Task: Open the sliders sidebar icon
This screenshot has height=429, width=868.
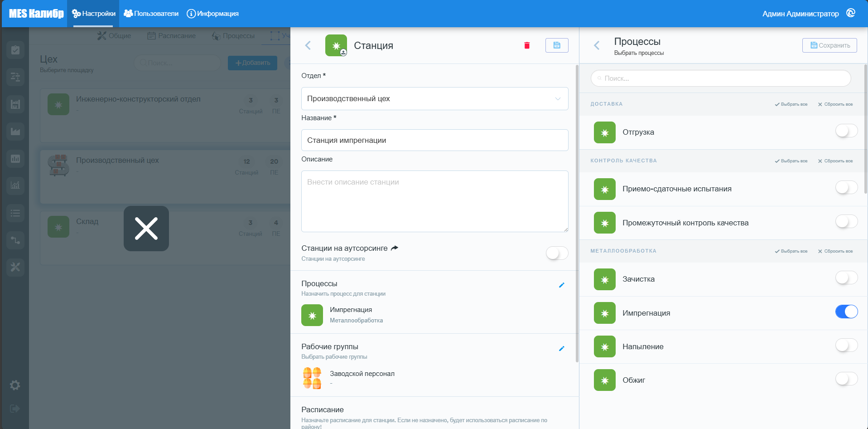Action: click(15, 77)
